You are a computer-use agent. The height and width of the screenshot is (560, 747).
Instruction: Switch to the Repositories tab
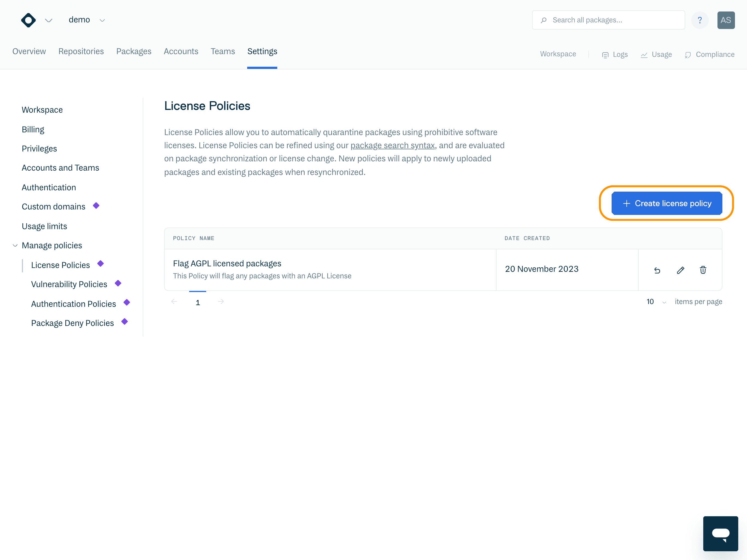click(81, 51)
